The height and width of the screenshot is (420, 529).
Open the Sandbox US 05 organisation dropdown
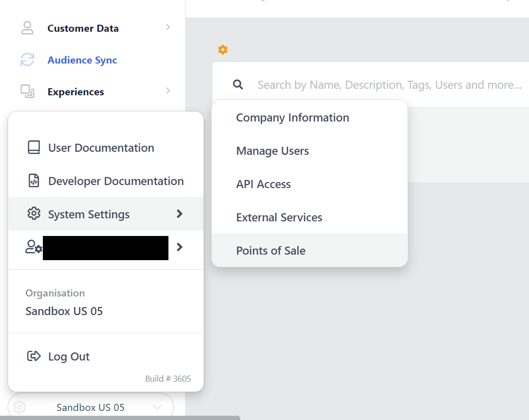coord(91,407)
